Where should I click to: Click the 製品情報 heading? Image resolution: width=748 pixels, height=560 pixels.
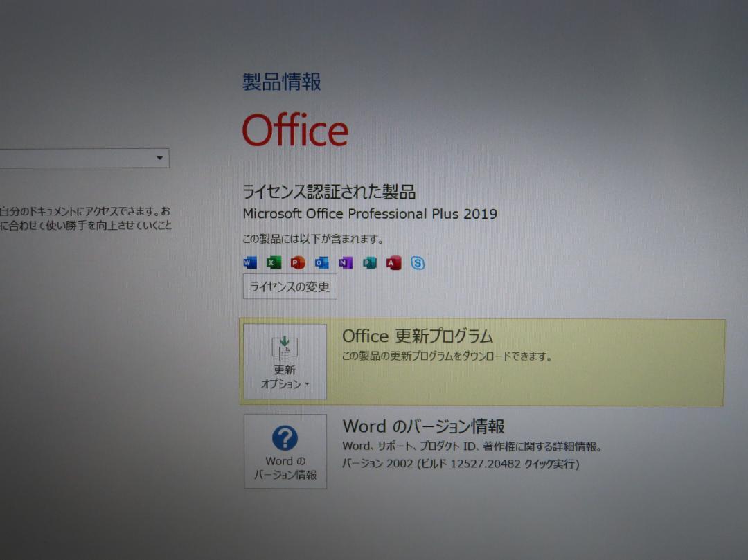[x=282, y=82]
